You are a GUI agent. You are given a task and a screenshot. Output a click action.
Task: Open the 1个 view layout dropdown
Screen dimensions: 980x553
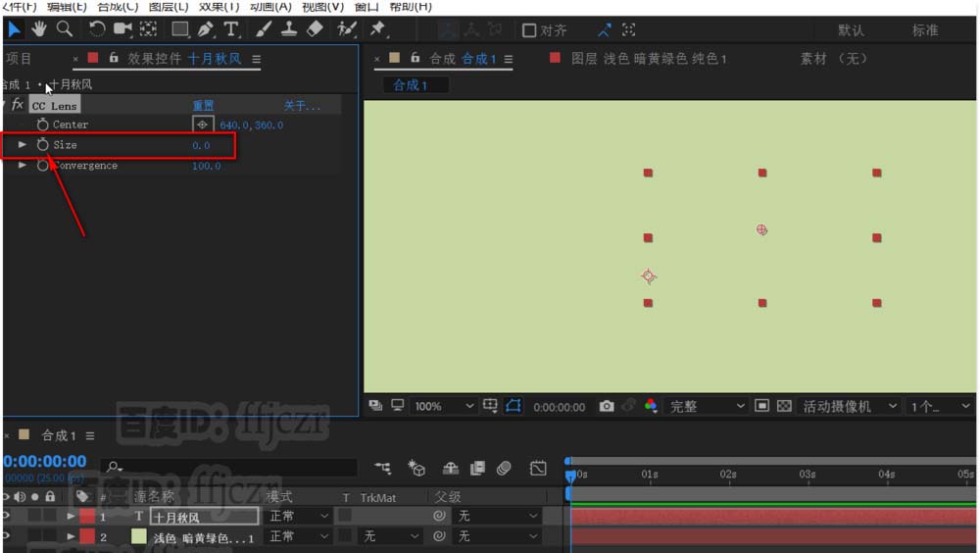(x=940, y=406)
